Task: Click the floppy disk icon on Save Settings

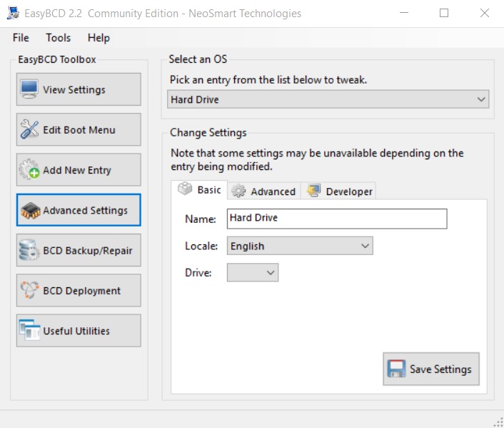Action: pos(396,369)
